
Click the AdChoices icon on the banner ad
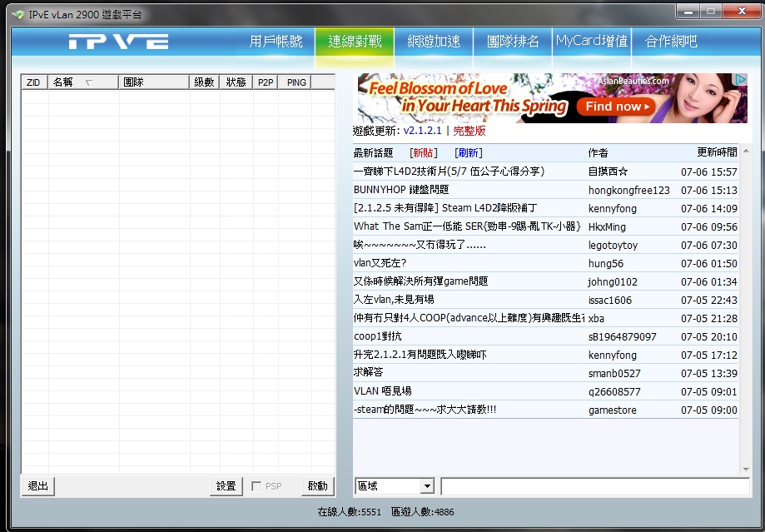pyautogui.click(x=741, y=80)
